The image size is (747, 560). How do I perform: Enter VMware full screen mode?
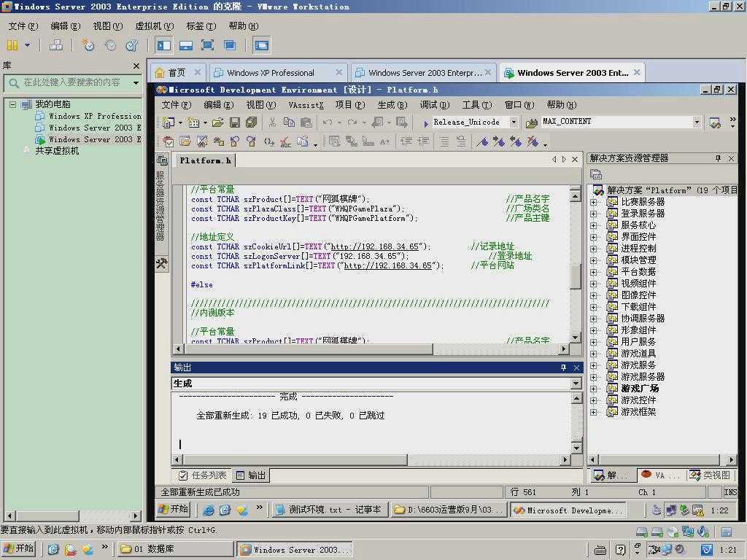(208, 45)
